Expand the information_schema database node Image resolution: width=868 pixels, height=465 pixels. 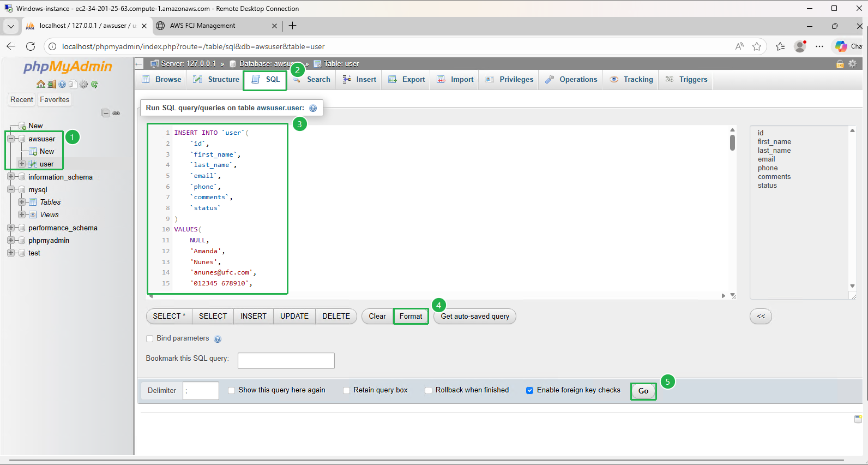[10, 177]
